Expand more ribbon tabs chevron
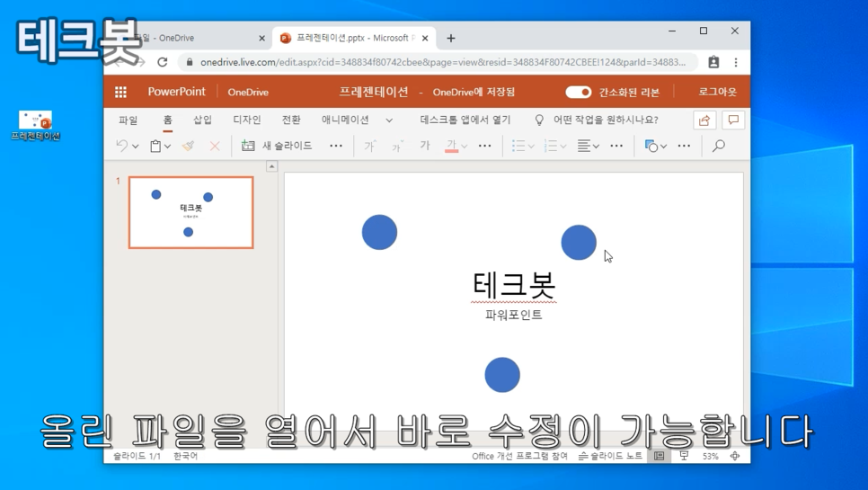This screenshot has height=490, width=868. [389, 120]
